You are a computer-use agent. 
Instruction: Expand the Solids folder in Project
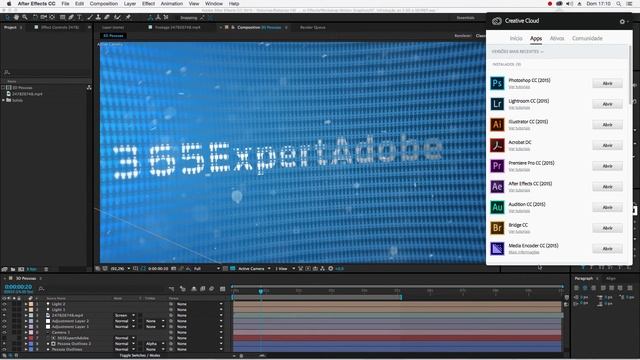4,100
